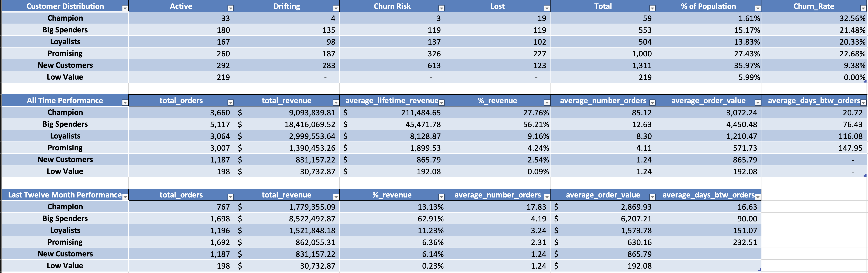Open All Time total_orders filter dropdown
868x273 pixels.
230,103
